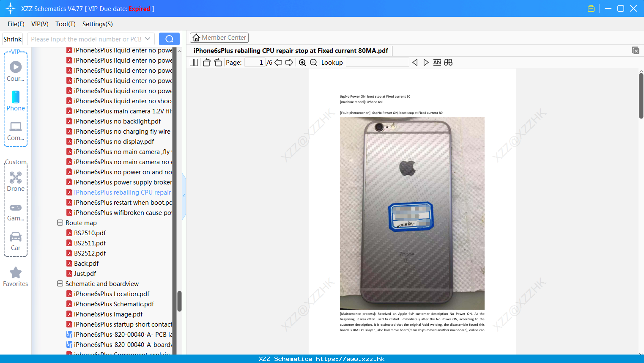Image resolution: width=644 pixels, height=363 pixels.
Task: Rotate page counterclockwise
Action: coord(206,63)
